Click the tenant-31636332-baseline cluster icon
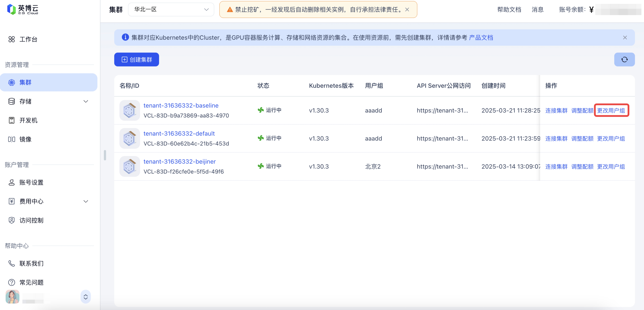 click(130, 110)
